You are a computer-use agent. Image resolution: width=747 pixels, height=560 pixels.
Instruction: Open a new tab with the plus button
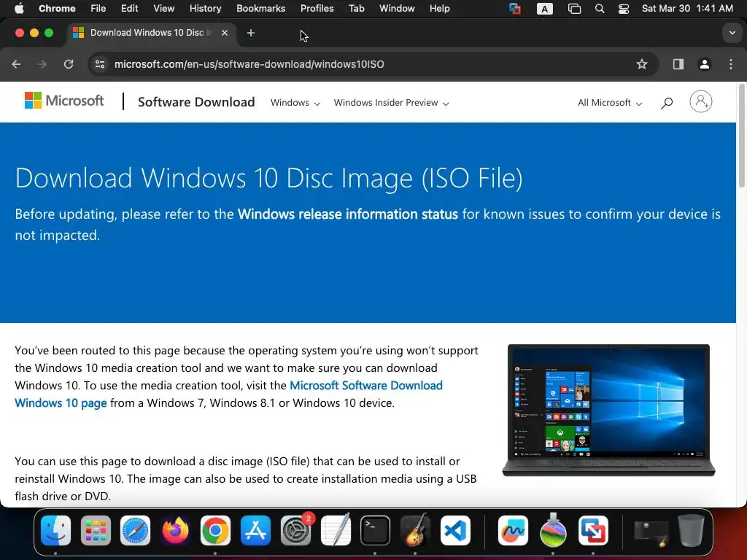click(x=251, y=33)
